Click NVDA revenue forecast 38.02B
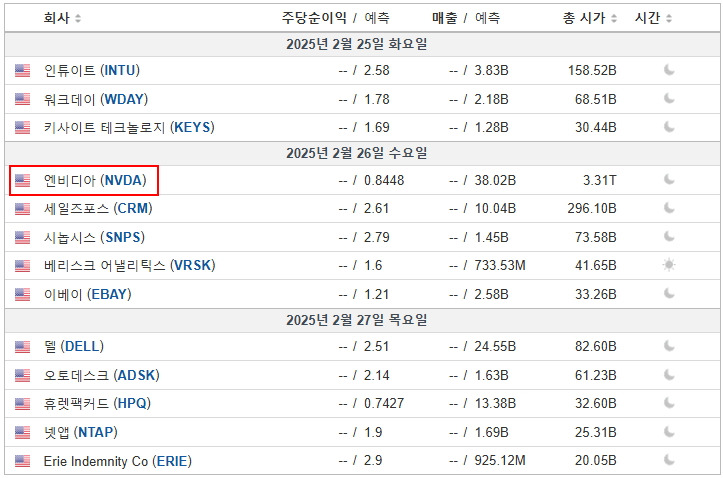 coord(495,180)
